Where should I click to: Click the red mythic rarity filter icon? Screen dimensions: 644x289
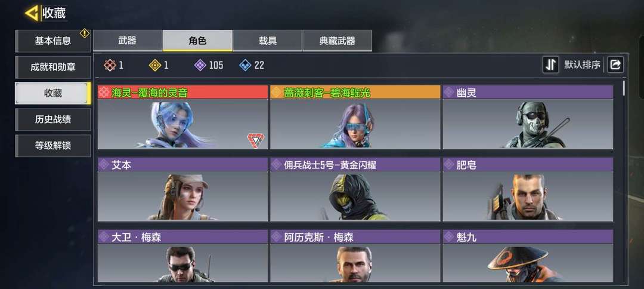(110, 65)
